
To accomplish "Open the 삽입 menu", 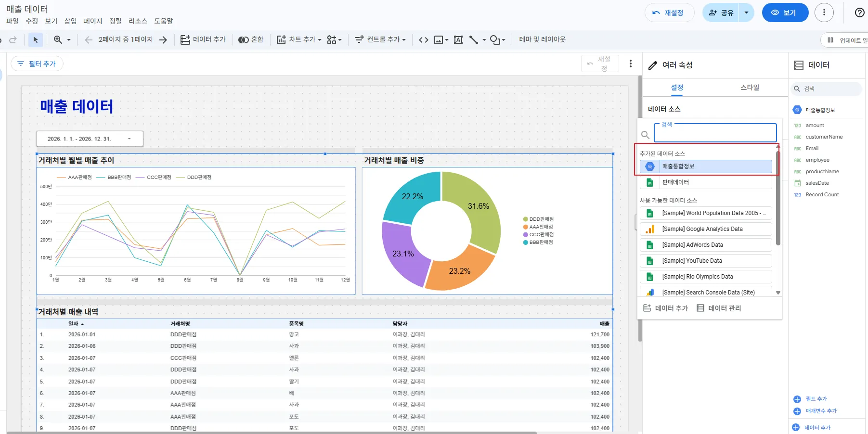I will (x=70, y=21).
